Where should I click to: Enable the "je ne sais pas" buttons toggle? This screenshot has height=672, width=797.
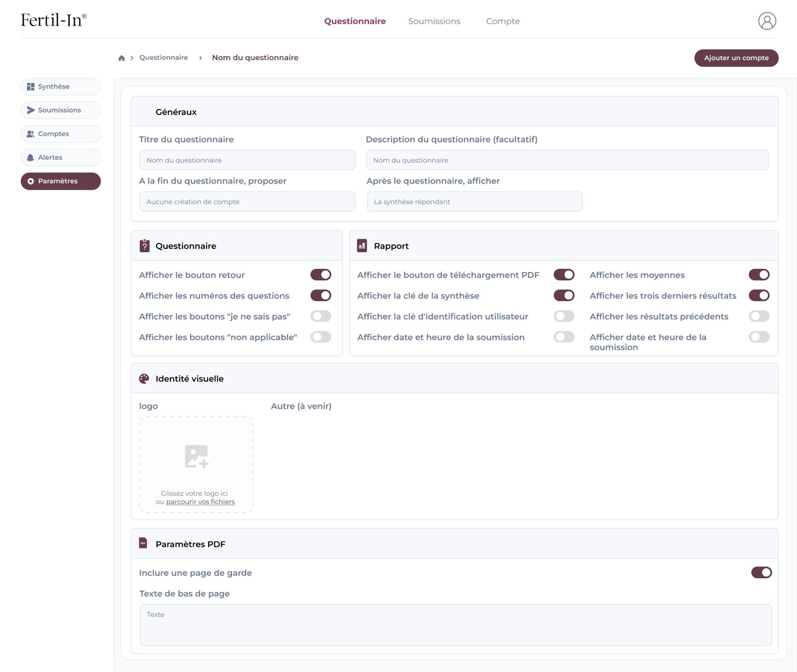tap(321, 316)
